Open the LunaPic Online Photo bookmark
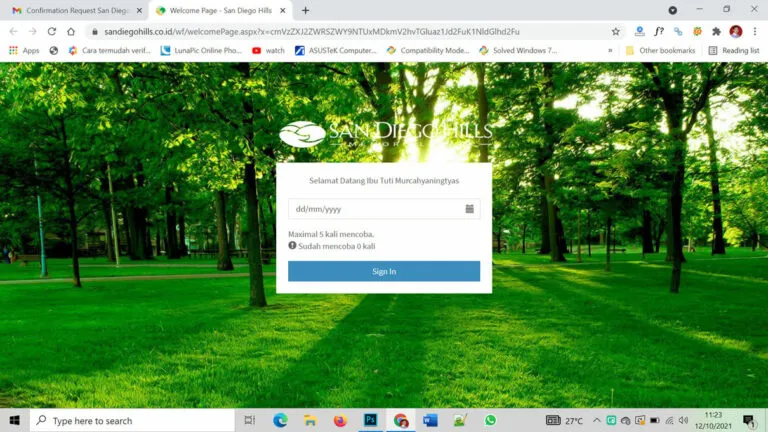Viewport: 768px width, 432px height. [201, 50]
